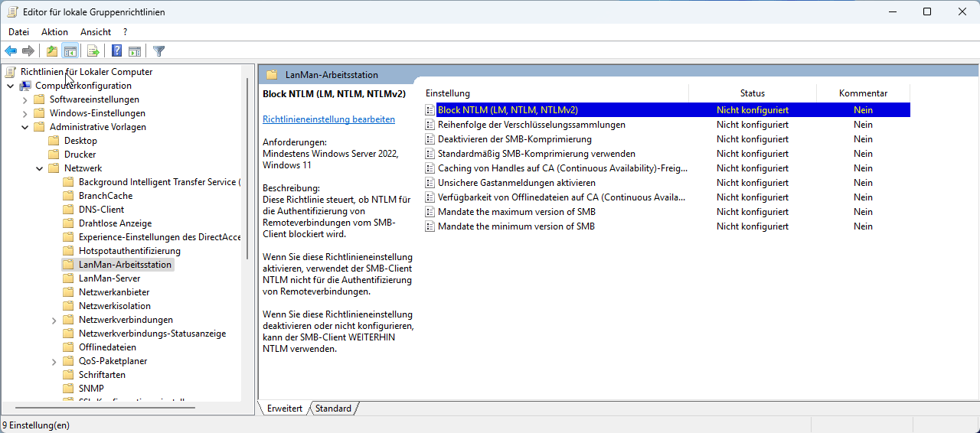Toggle the show/hide console tree icon

pos(70,51)
